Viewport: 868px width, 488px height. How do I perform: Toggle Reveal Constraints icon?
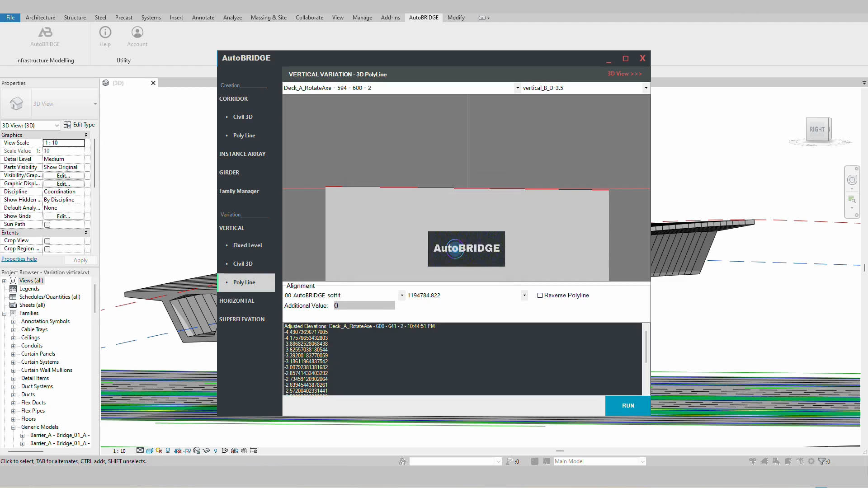pyautogui.click(x=254, y=450)
